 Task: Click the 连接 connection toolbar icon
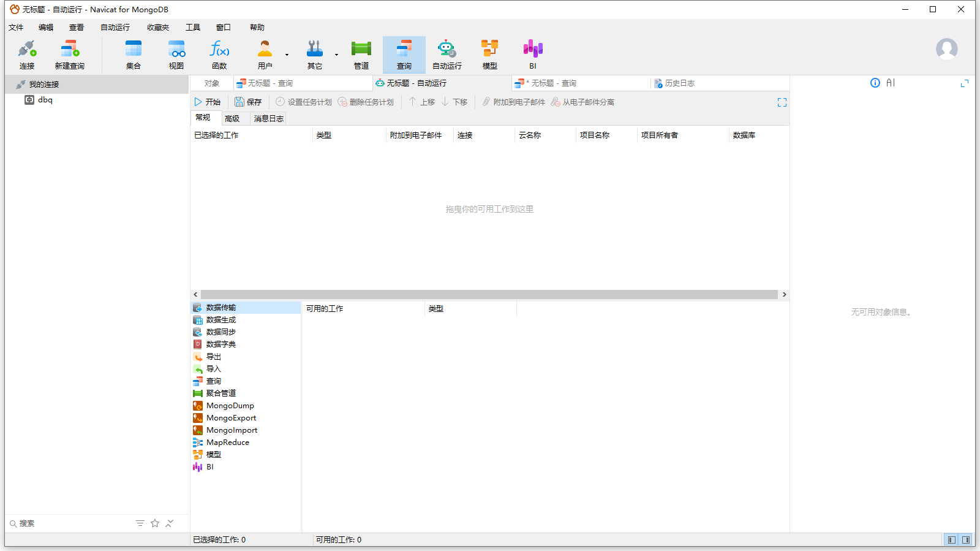(x=27, y=55)
